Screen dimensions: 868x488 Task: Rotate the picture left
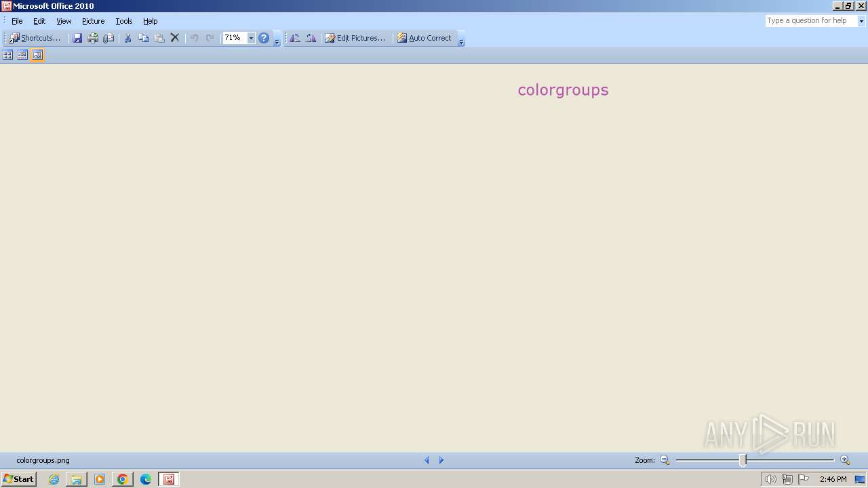tap(295, 38)
